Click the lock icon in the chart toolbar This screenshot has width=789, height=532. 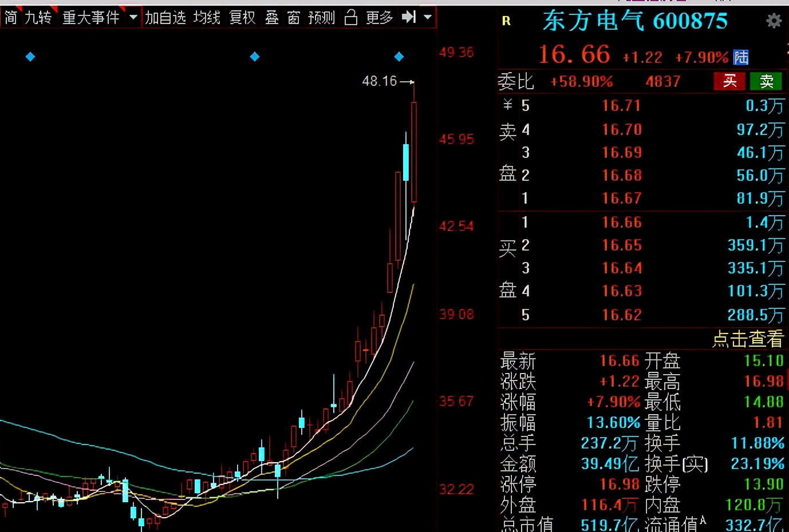(351, 18)
